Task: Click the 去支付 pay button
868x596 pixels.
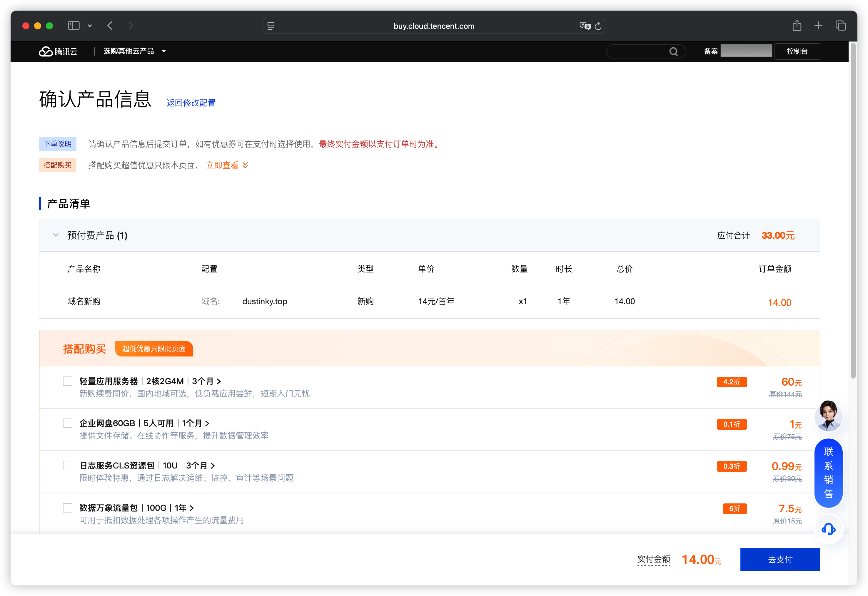Action: click(780, 559)
